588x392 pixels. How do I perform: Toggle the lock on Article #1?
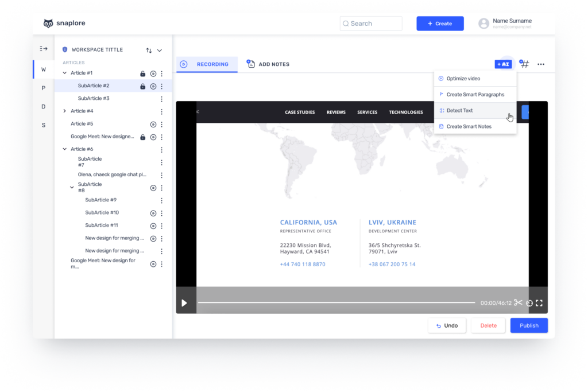coord(142,74)
